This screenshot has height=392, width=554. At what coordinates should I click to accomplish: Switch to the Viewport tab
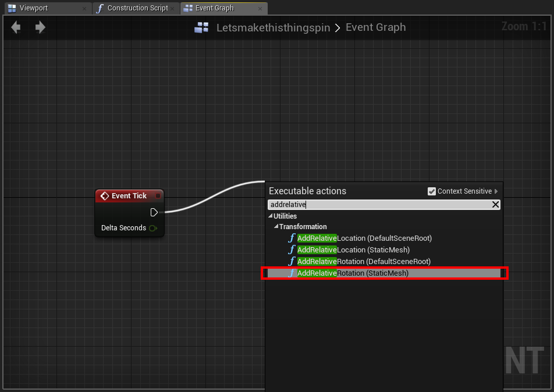(x=48, y=9)
